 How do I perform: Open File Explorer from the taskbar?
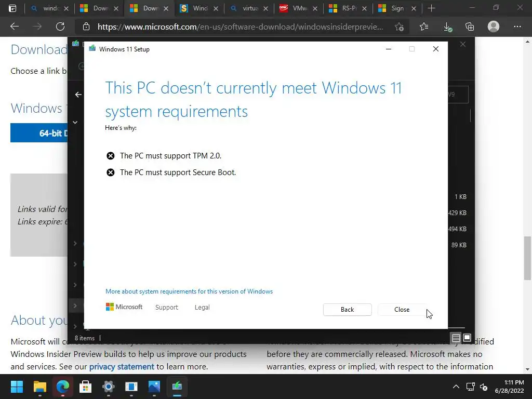pos(39,387)
